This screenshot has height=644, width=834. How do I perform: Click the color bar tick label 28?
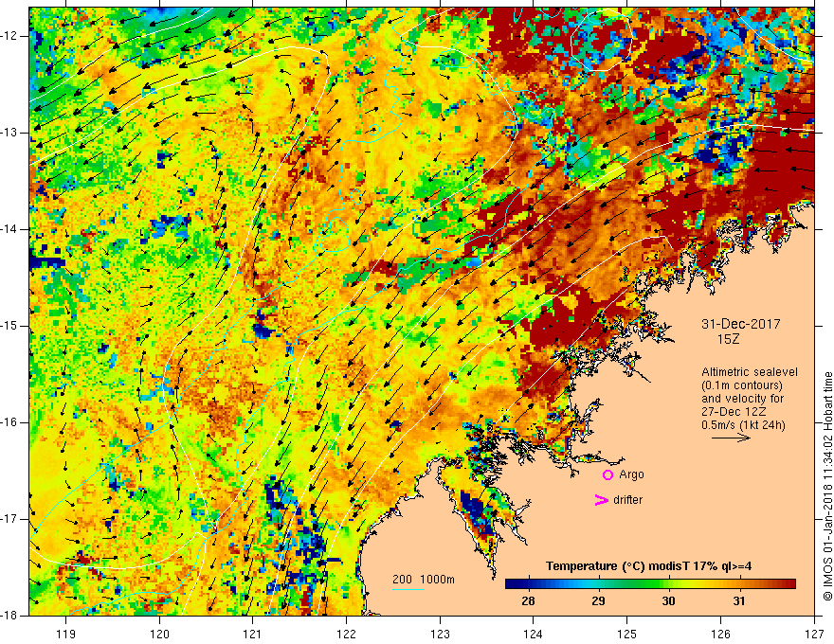(x=528, y=601)
